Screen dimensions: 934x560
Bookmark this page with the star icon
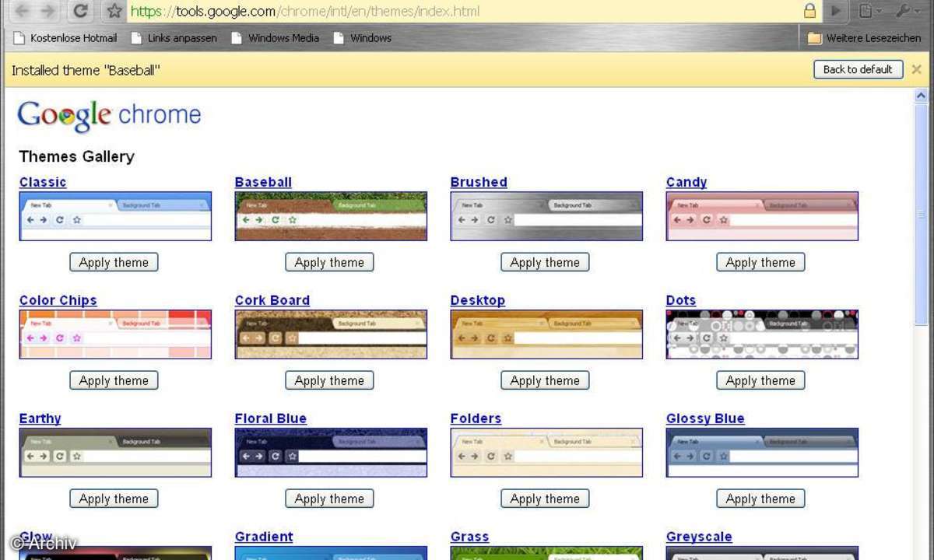pos(114,11)
